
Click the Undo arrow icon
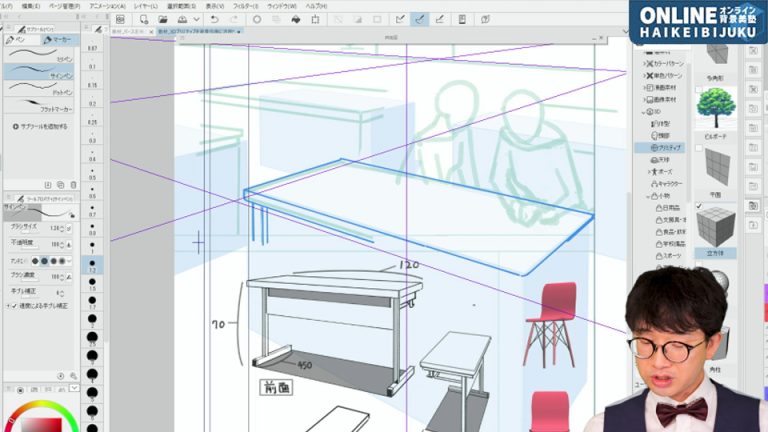214,19
